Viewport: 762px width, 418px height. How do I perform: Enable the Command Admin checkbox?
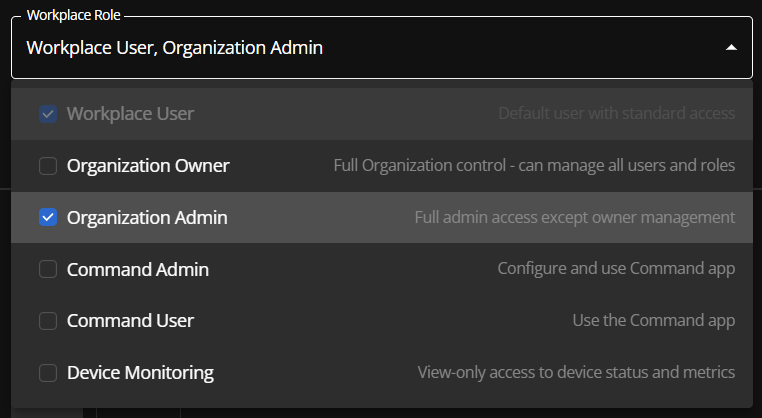(x=48, y=269)
